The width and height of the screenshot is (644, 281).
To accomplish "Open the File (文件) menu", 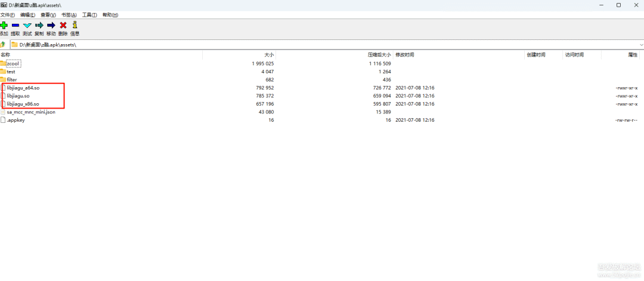I will point(7,15).
